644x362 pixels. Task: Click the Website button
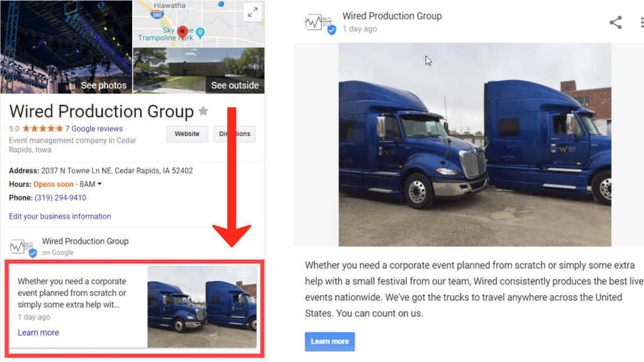click(x=187, y=134)
